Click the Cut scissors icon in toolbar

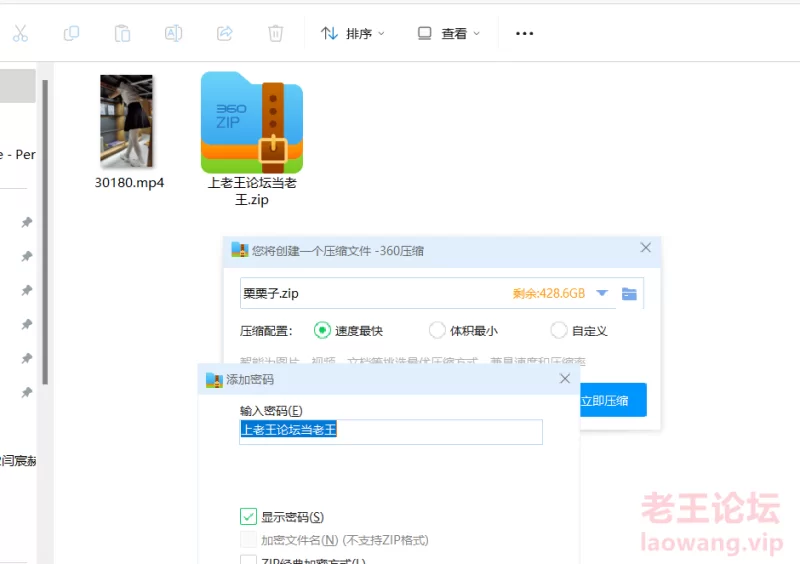click(20, 34)
